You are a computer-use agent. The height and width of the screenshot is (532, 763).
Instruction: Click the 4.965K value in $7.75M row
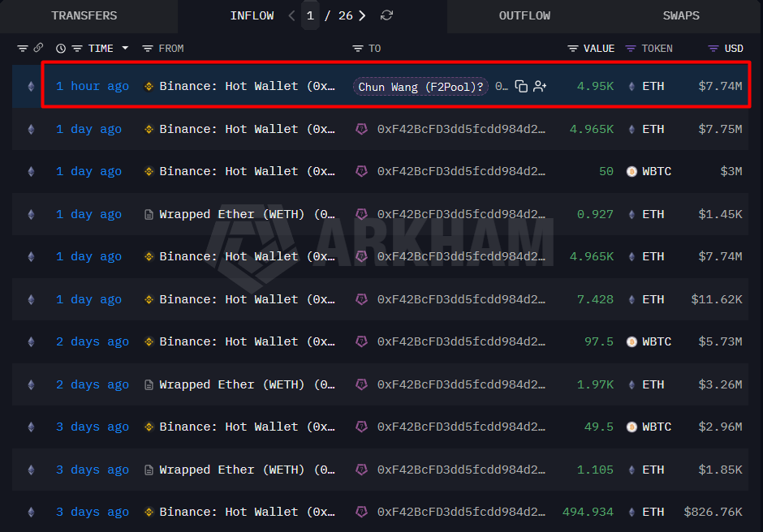(x=592, y=129)
